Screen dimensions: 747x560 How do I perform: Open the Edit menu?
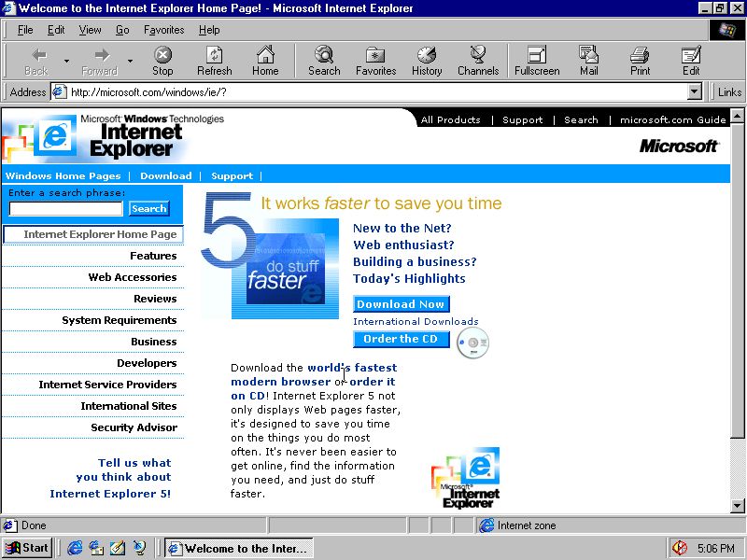point(56,30)
